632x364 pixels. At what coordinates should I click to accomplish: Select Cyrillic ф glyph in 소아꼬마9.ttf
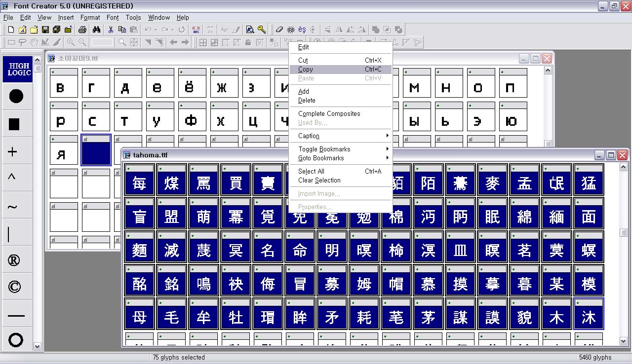192,116
